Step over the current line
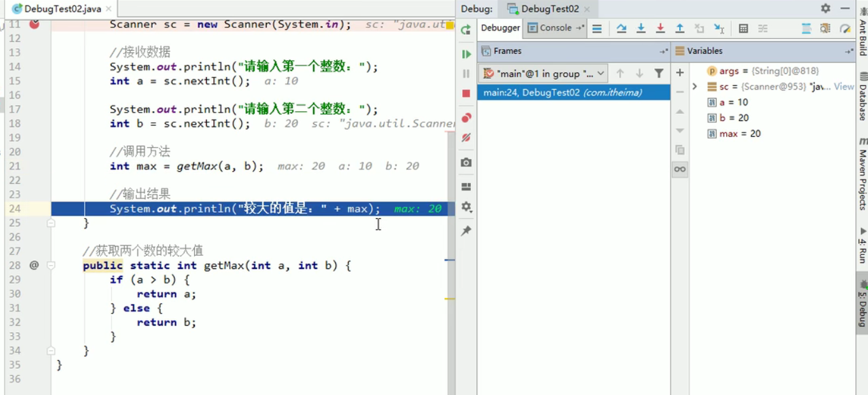The height and width of the screenshot is (395, 868). pyautogui.click(x=622, y=28)
